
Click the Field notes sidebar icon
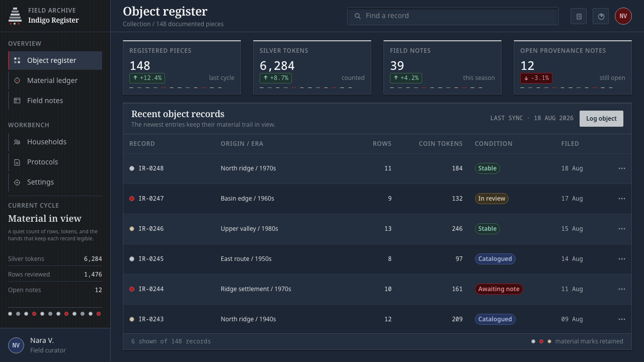pyautogui.click(x=17, y=101)
